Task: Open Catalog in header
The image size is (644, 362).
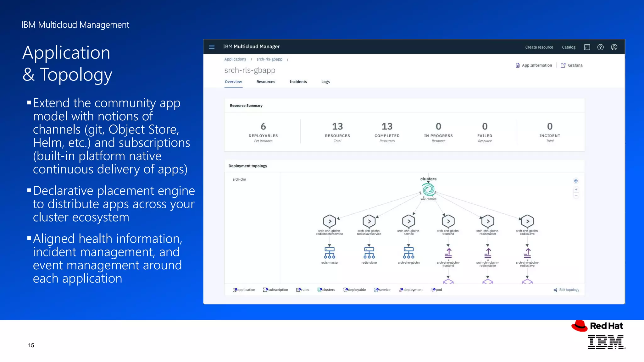Action: tap(569, 47)
